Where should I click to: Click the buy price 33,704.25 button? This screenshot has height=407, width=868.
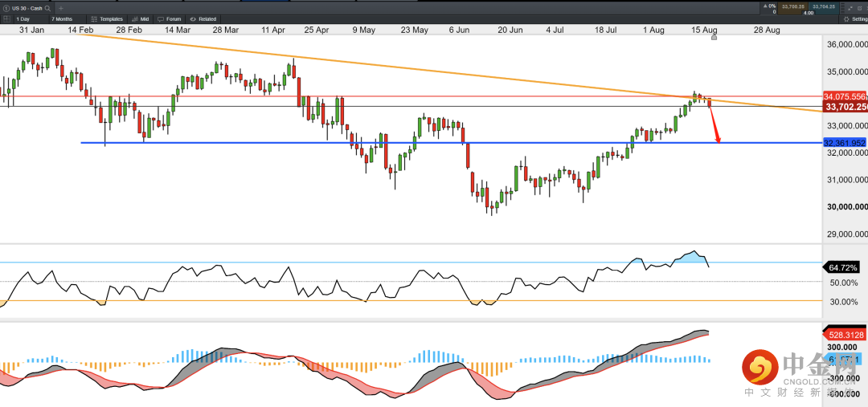pos(824,6)
